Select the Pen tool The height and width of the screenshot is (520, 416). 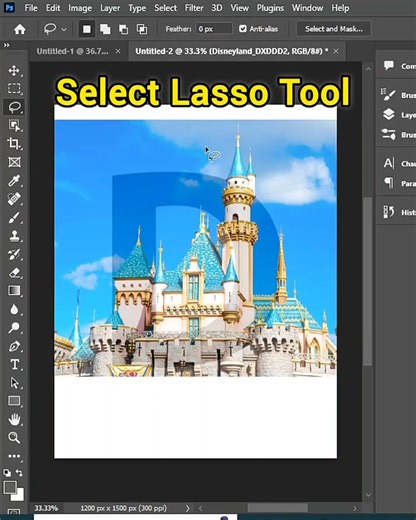tap(14, 346)
